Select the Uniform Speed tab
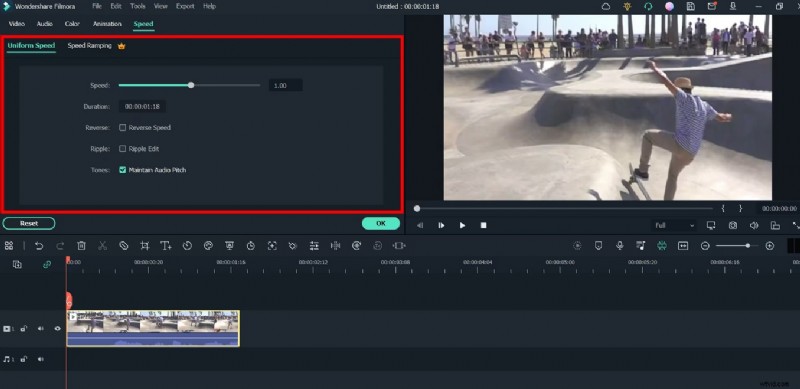This screenshot has height=389, width=800. tap(31, 45)
